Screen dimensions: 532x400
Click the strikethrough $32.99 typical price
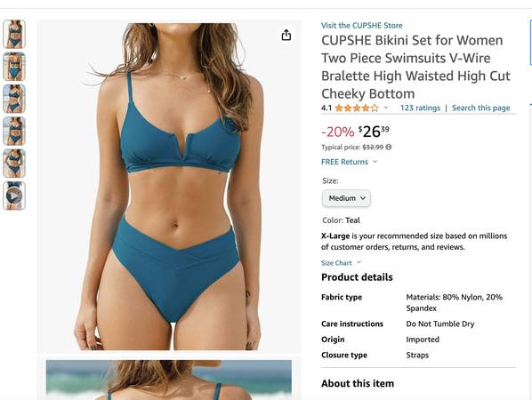coord(373,148)
